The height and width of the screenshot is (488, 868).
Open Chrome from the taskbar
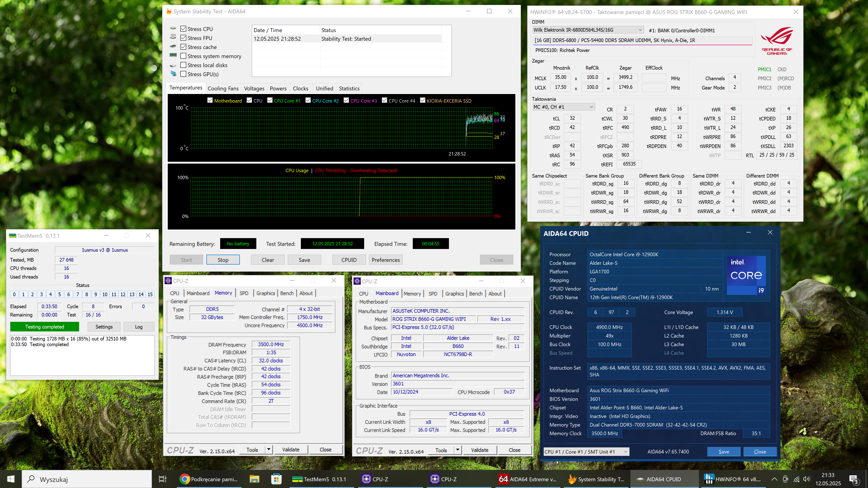[x=209, y=479]
